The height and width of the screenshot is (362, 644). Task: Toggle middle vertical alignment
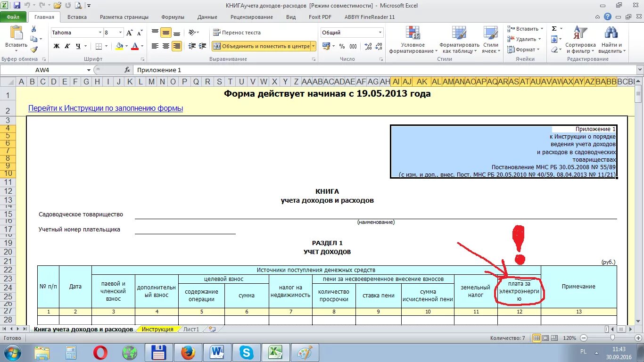click(x=166, y=33)
